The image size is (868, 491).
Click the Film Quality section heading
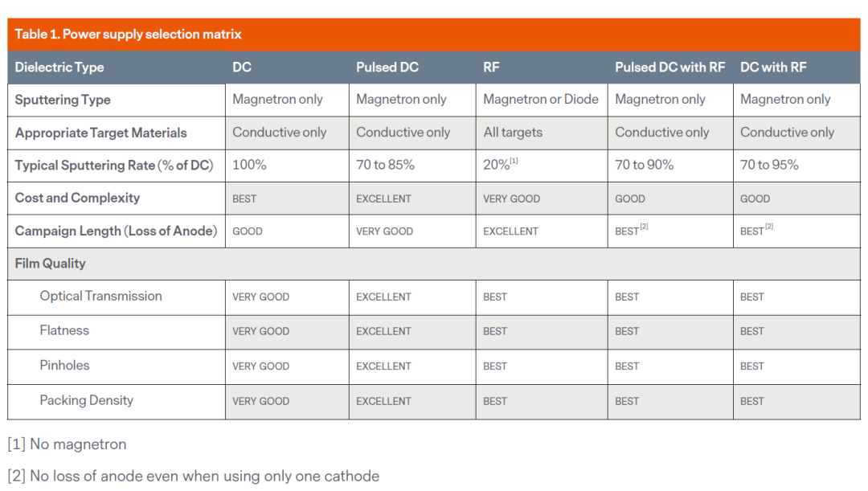pyautogui.click(x=50, y=264)
